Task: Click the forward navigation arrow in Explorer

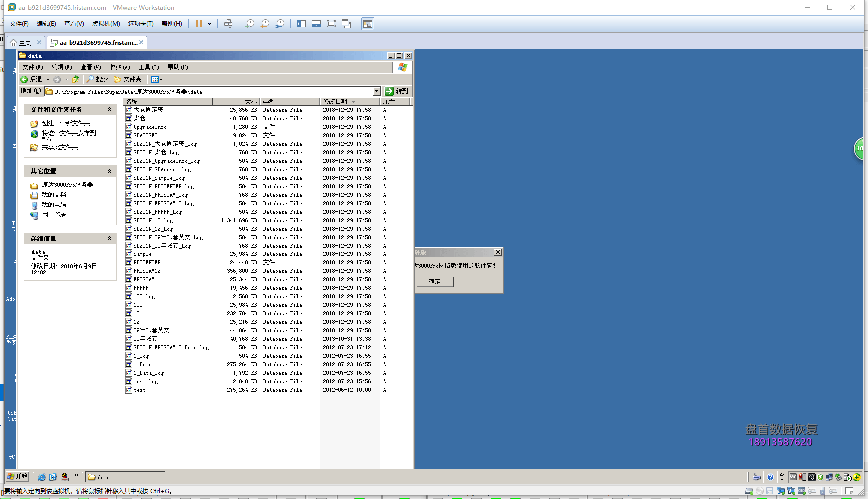Action: pyautogui.click(x=57, y=79)
